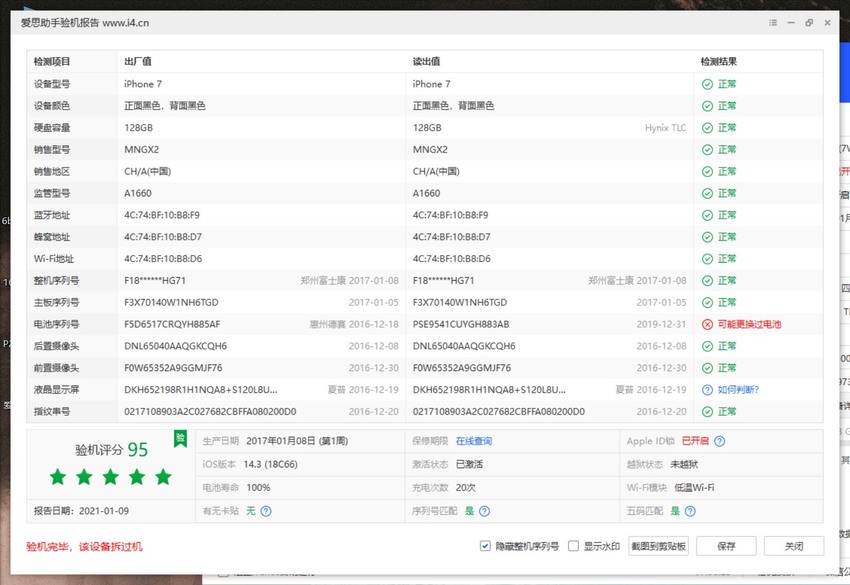The width and height of the screenshot is (850, 585).
Task: Click 报告日期 2021-01-09 text
Action: coord(81,511)
